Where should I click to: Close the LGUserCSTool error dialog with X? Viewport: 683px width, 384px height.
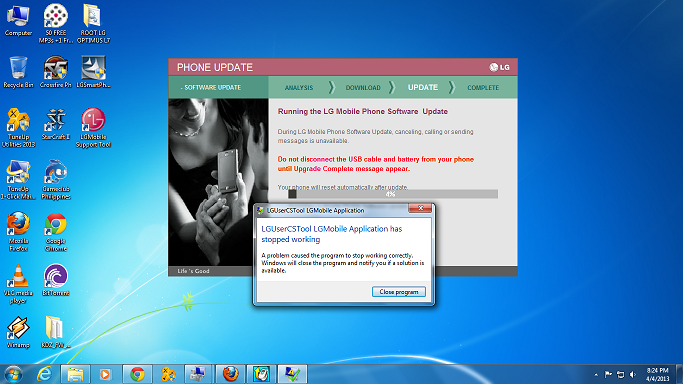click(x=420, y=209)
